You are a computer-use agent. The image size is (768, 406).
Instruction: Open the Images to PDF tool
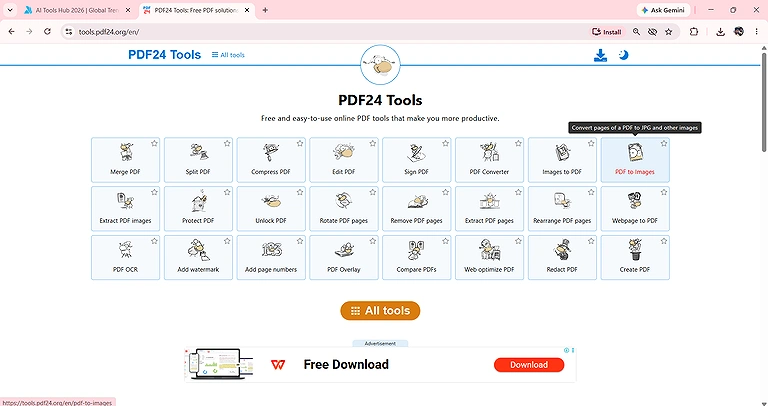[562, 160]
